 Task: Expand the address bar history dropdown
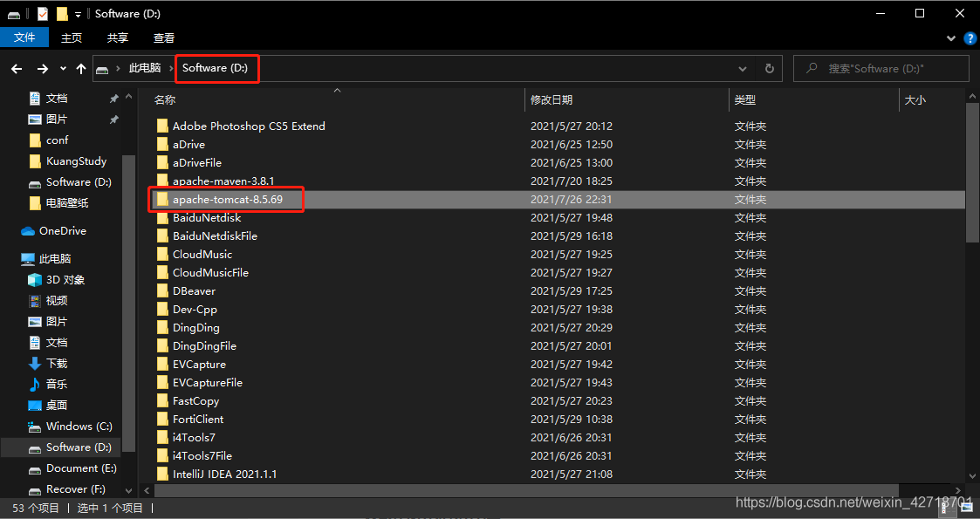tap(743, 69)
